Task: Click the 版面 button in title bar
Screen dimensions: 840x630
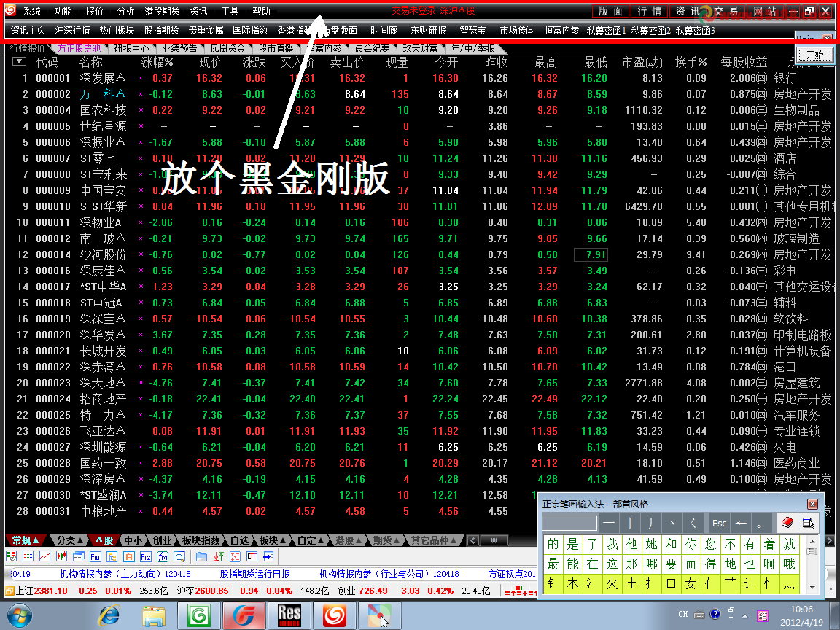Action: [x=610, y=11]
